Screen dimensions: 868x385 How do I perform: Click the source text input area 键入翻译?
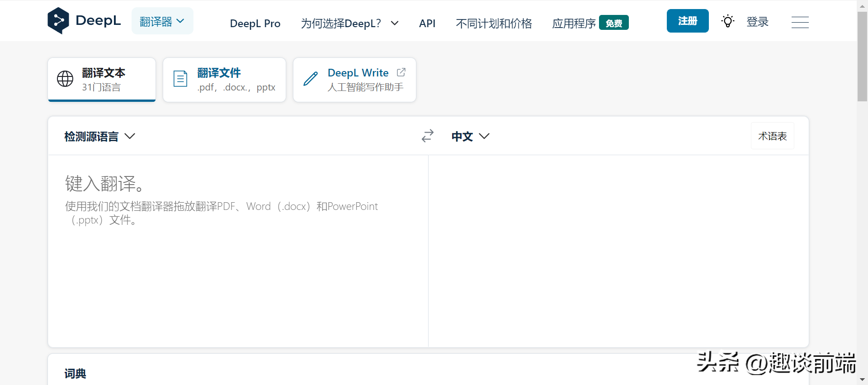238,251
